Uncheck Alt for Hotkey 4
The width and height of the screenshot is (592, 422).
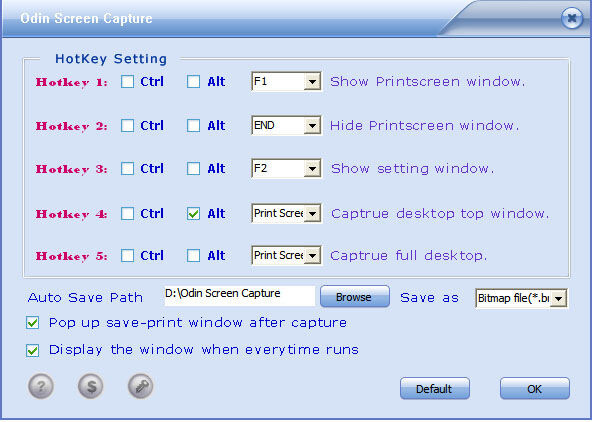coord(193,214)
